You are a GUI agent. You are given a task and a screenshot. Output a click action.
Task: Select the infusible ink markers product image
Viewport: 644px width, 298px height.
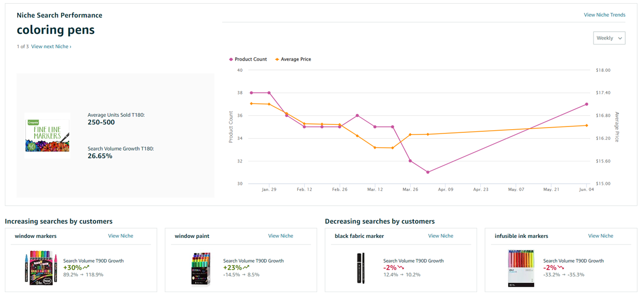tap(521, 267)
